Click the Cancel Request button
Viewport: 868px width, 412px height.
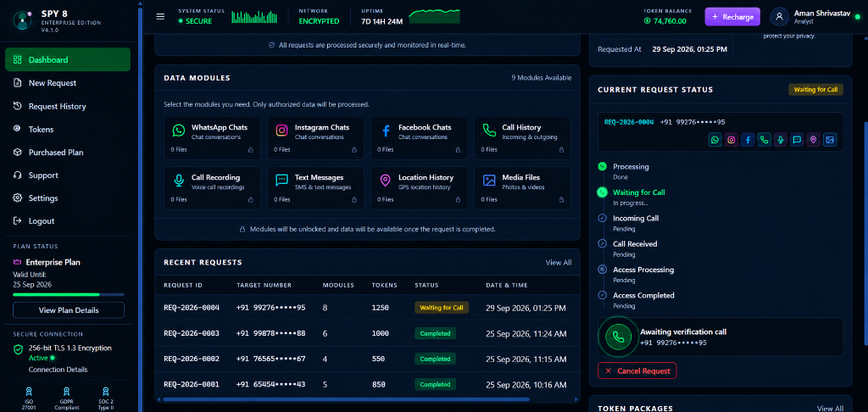tap(637, 371)
